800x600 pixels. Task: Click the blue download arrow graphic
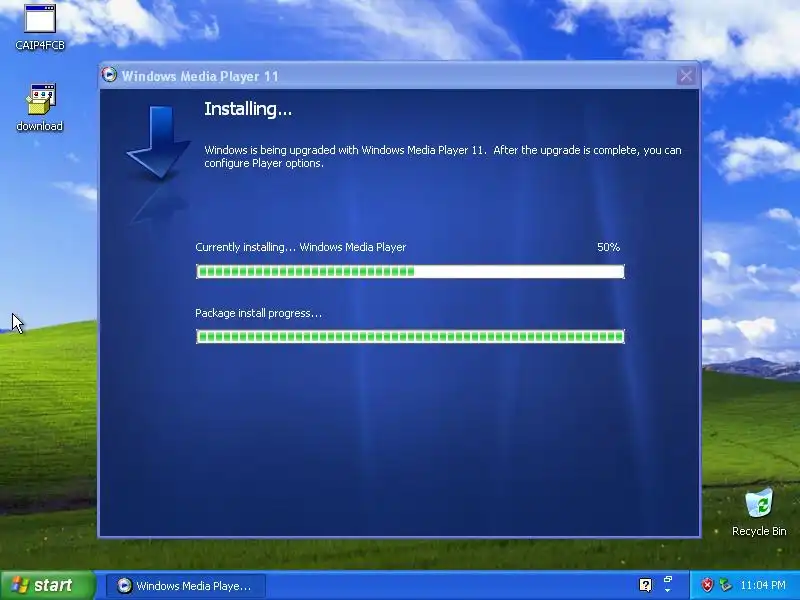coord(158,142)
